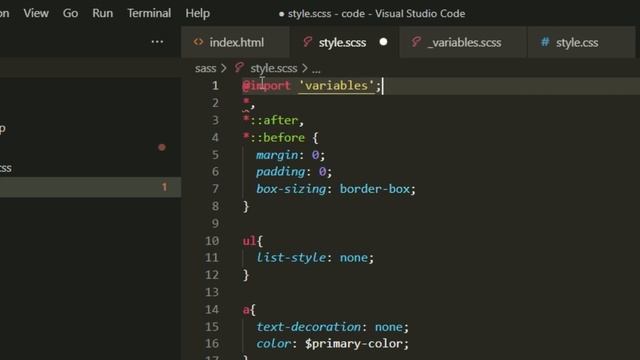Click the sass folder breadcrumb
This screenshot has height=360, width=640.
coord(205,68)
